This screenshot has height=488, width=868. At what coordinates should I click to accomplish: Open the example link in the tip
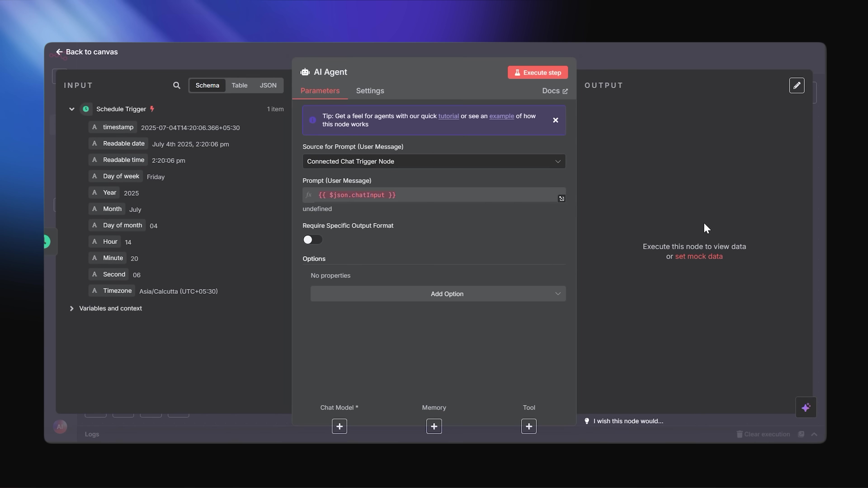pos(501,116)
